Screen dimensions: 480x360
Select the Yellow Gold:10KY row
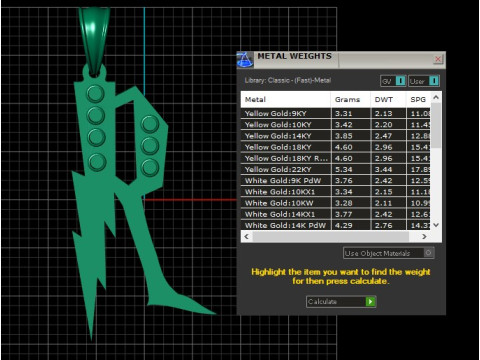336,125
